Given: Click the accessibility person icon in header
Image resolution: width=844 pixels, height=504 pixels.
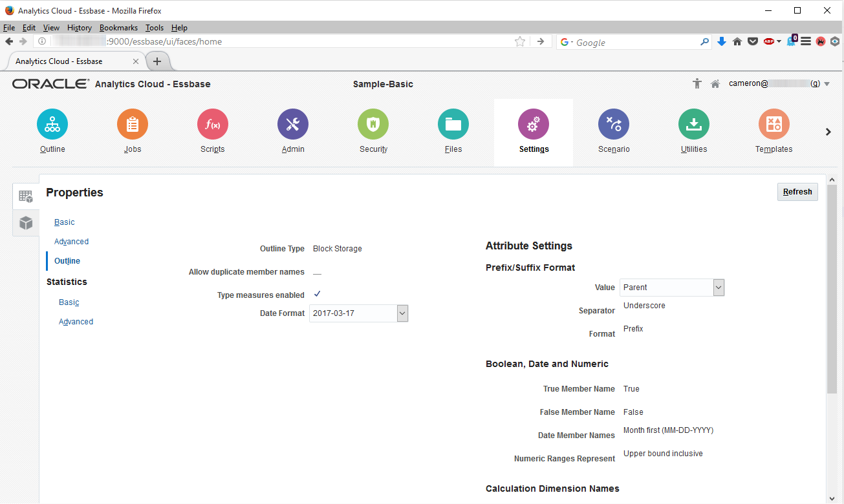Looking at the screenshot, I should (697, 83).
